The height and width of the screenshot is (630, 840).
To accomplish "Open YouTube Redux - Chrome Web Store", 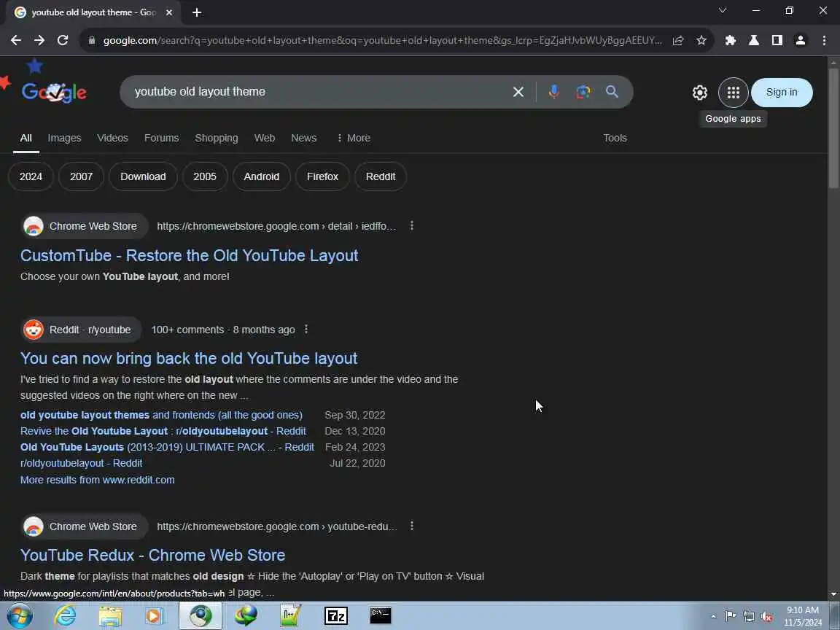I will click(152, 554).
